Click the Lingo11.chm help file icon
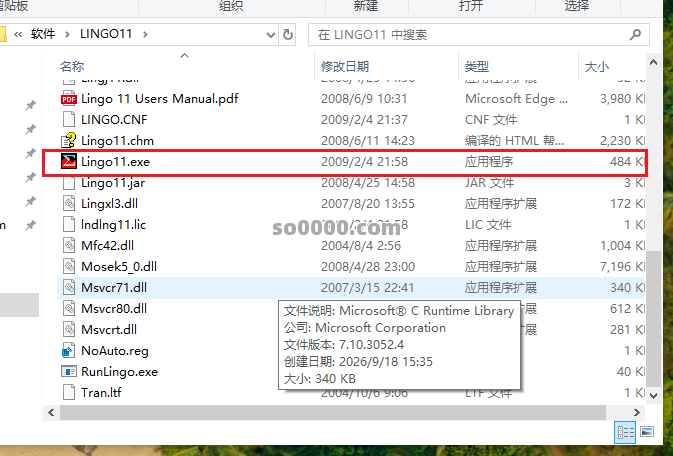Screen dimensions: 673x456 (x=69, y=140)
